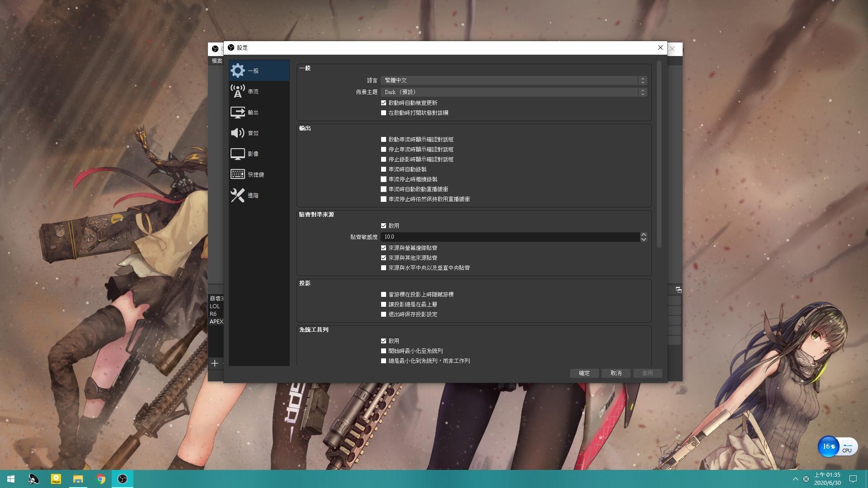
Task: Open the 語言 language dropdown
Action: tap(514, 80)
